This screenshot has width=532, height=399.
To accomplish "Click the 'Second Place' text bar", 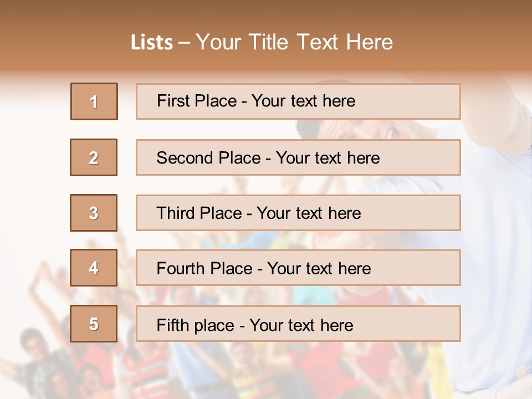I will [298, 157].
